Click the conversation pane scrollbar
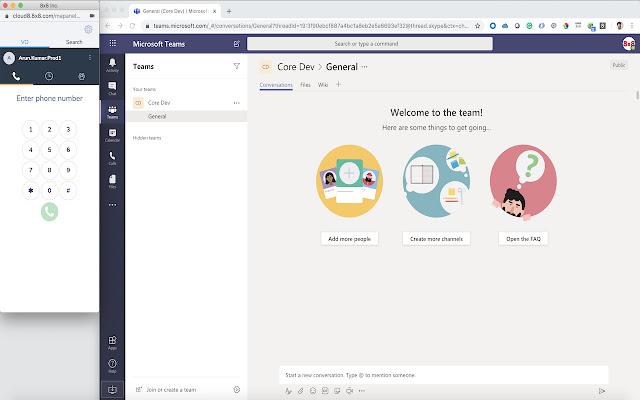This screenshot has height=400, width=640. point(637,95)
